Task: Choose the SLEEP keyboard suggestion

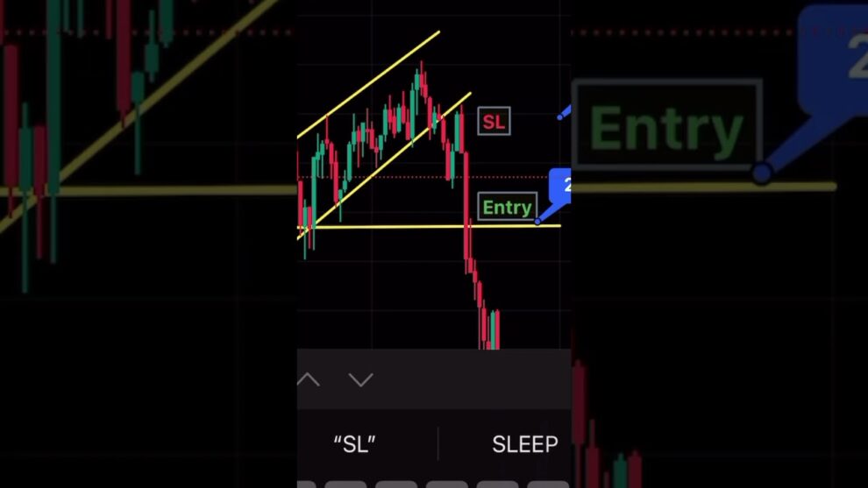Action: (x=525, y=444)
